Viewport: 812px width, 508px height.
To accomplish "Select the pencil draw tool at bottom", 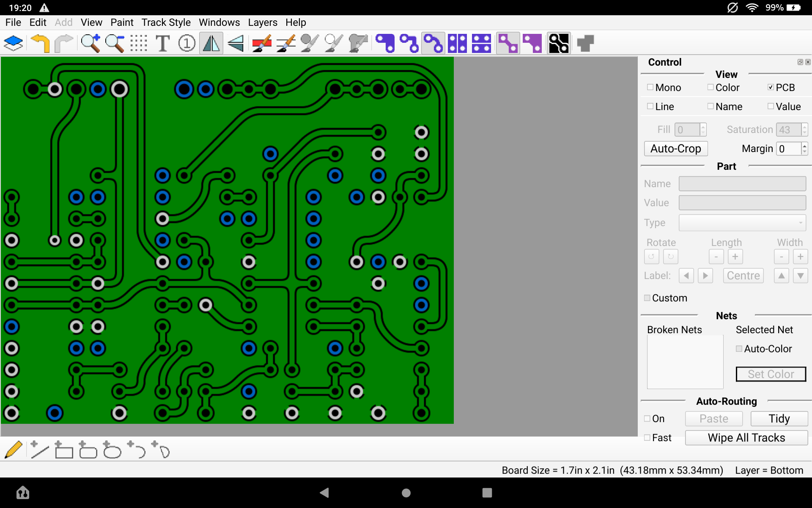I will tap(14, 450).
